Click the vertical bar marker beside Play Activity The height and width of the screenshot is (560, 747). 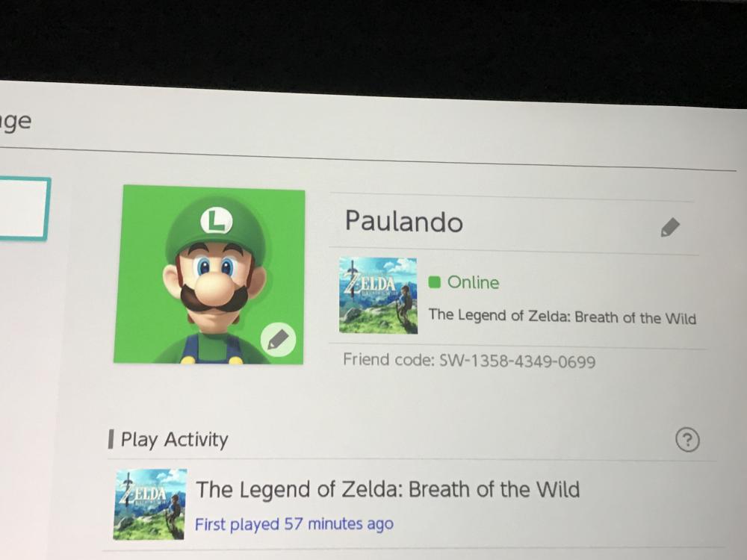click(111, 439)
